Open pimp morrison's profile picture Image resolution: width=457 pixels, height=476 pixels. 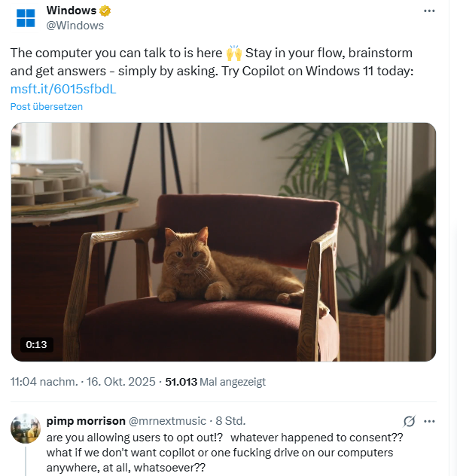pyautogui.click(x=26, y=429)
